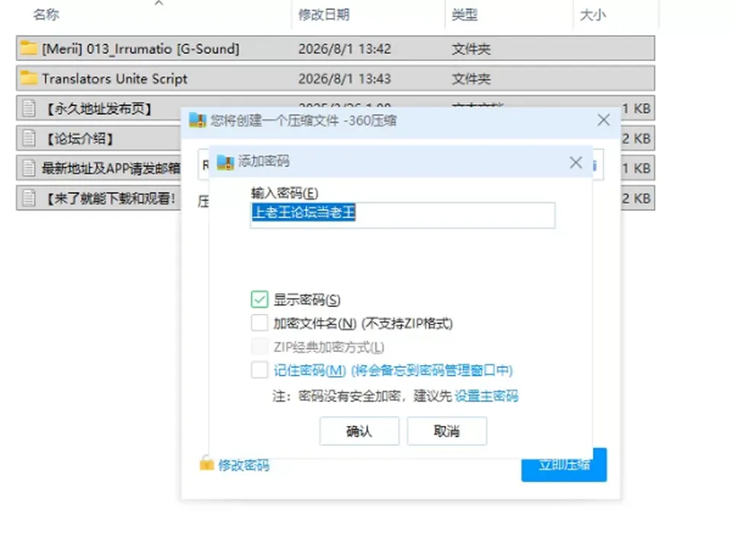The width and height of the screenshot is (732, 560).
Task: Click the 添加密码 dialog title icon
Action: coord(226,162)
